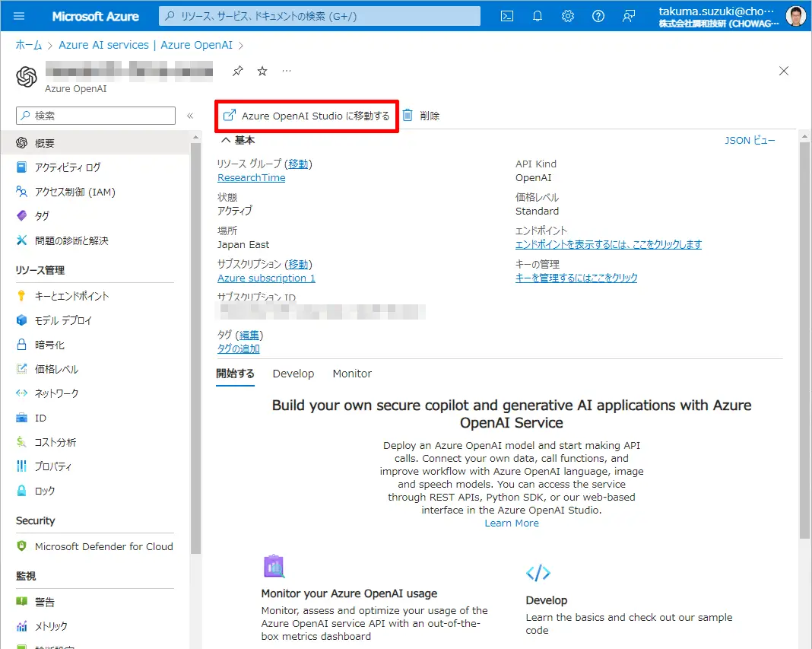Open the more options ellipsis
Screen dimensions: 812x649
(287, 71)
